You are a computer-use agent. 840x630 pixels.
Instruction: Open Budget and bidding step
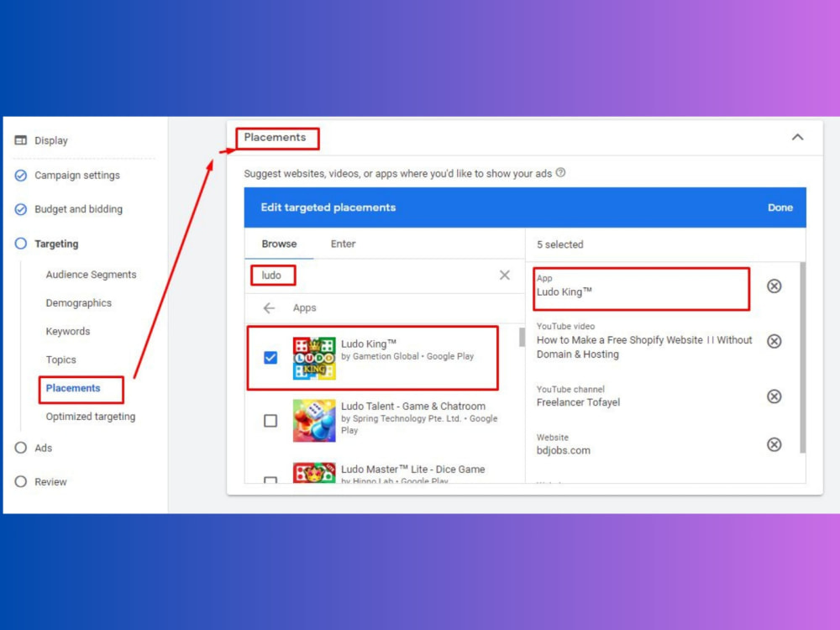pyautogui.click(x=79, y=209)
